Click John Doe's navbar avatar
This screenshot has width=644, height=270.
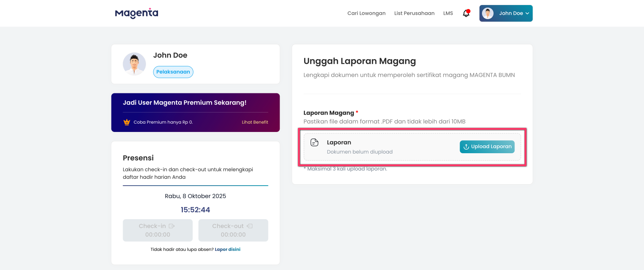(x=488, y=13)
